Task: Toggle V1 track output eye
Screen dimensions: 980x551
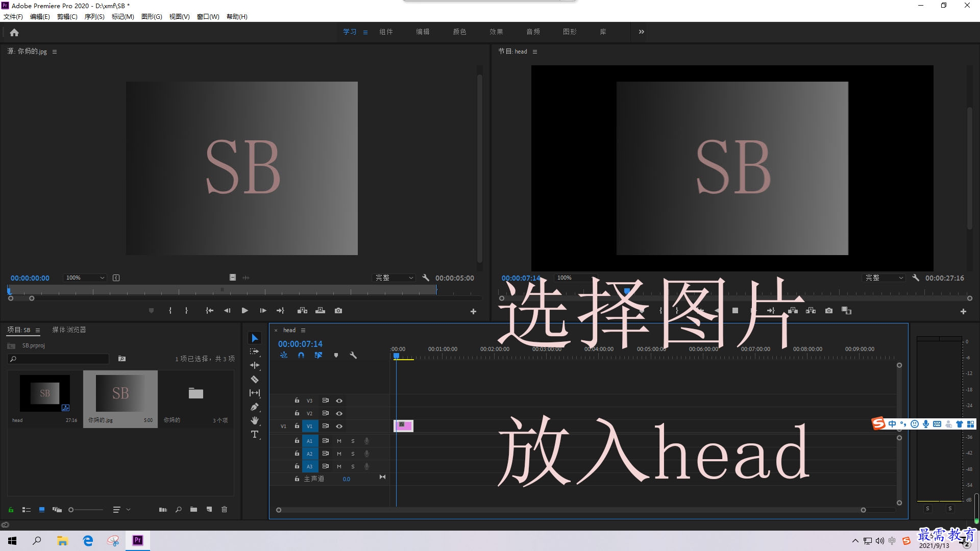Action: tap(339, 426)
